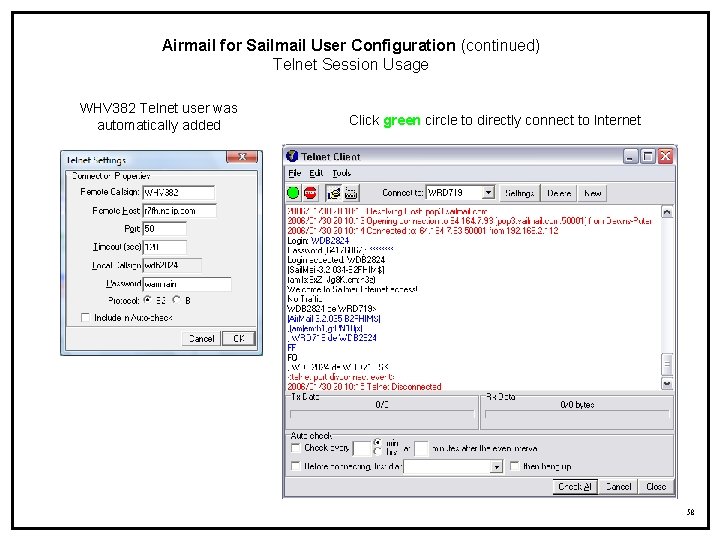Image resolution: width=720 pixels, height=540 pixels.
Task: Click the Timeout (sec) field
Action: (165, 247)
